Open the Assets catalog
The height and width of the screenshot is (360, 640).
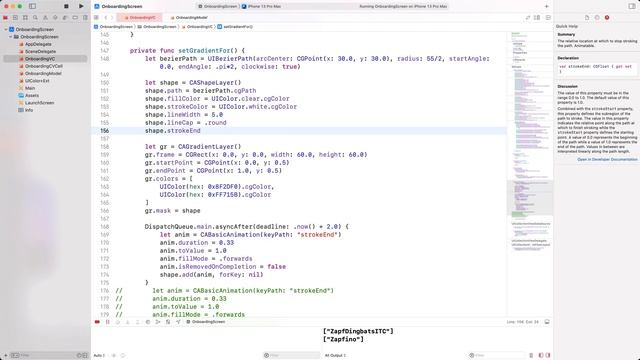[32, 96]
